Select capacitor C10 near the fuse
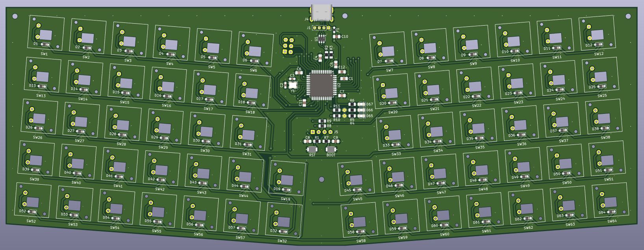Image resolution: width=644 pixels, height=250 pixels. pos(336,37)
